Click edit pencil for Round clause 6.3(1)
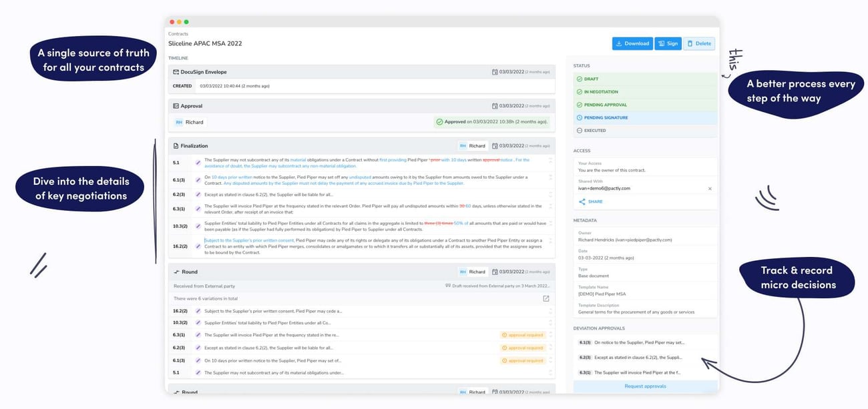Image resolution: width=868 pixels, height=409 pixels. [198, 335]
